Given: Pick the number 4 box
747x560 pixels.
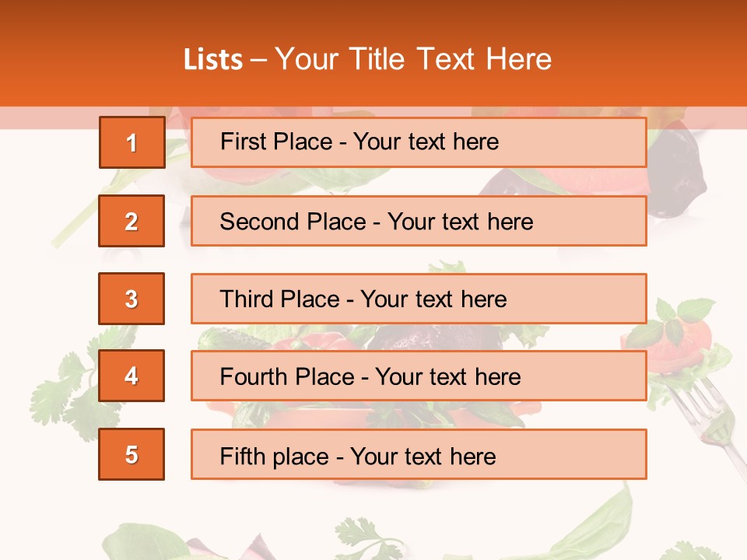Looking at the screenshot, I should coord(132,376).
